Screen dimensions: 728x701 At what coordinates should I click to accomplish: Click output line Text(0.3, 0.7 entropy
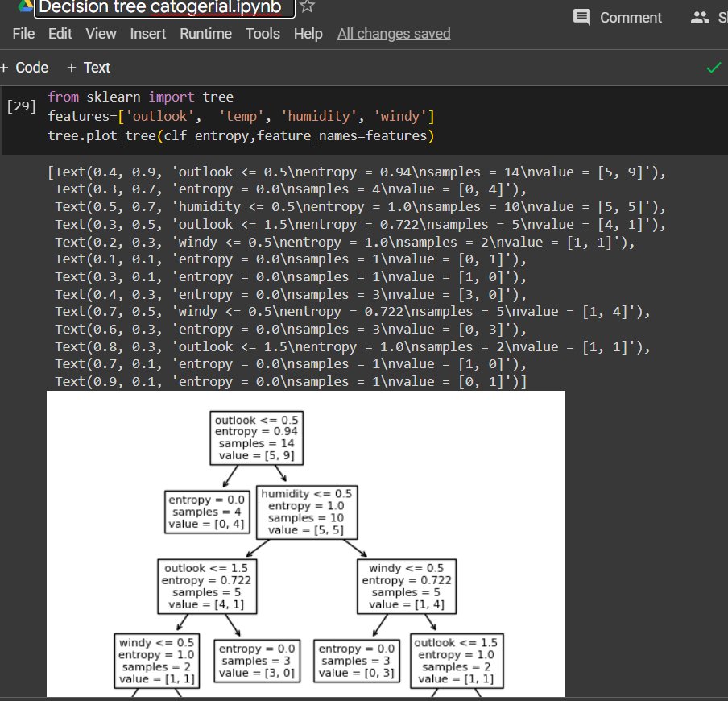(x=291, y=189)
